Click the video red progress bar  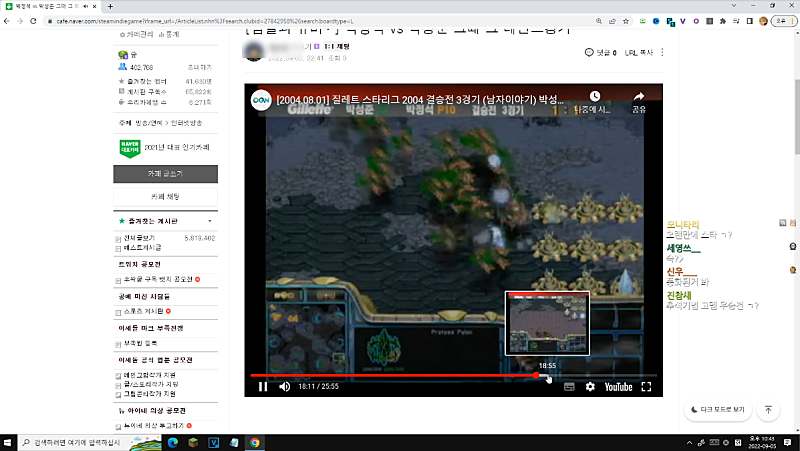click(x=393, y=375)
